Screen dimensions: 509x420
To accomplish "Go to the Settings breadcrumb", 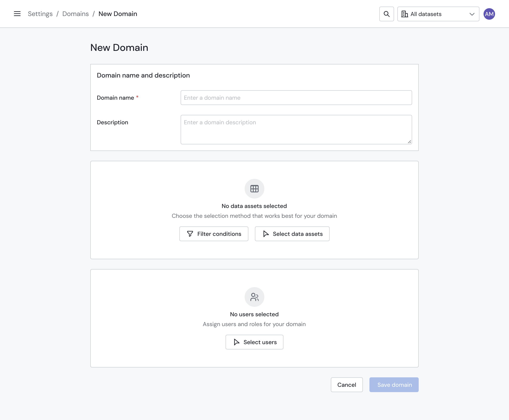I will coord(40,14).
